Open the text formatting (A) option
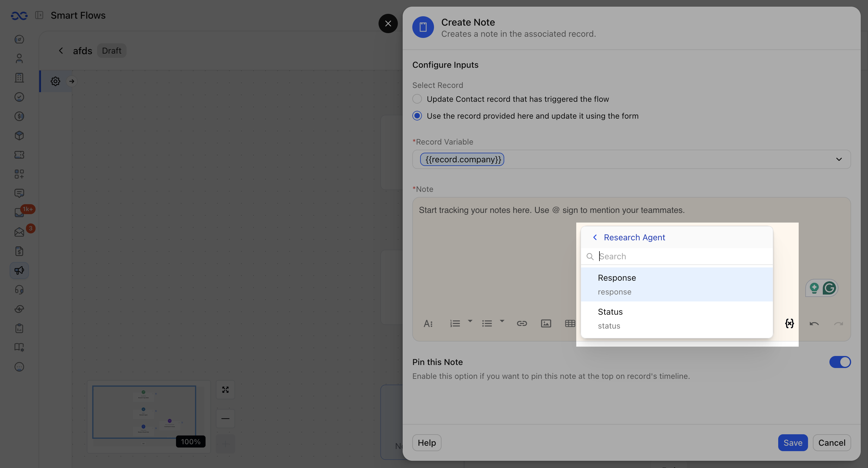This screenshot has height=468, width=868. point(428,323)
